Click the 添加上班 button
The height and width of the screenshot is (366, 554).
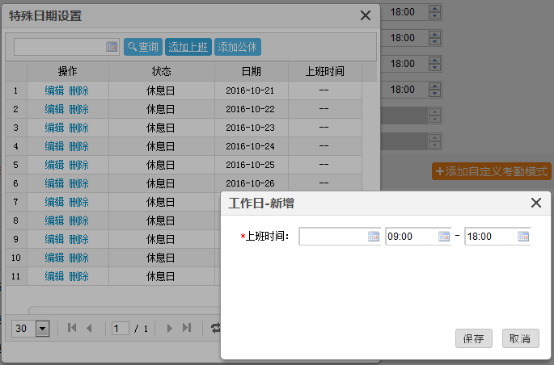click(188, 47)
